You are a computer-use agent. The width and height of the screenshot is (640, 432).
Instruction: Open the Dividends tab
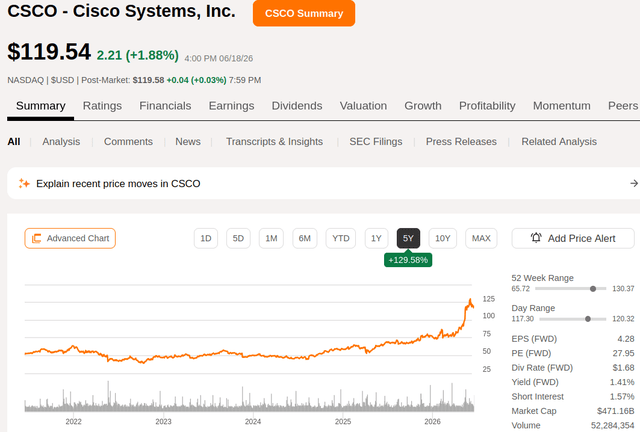point(297,106)
